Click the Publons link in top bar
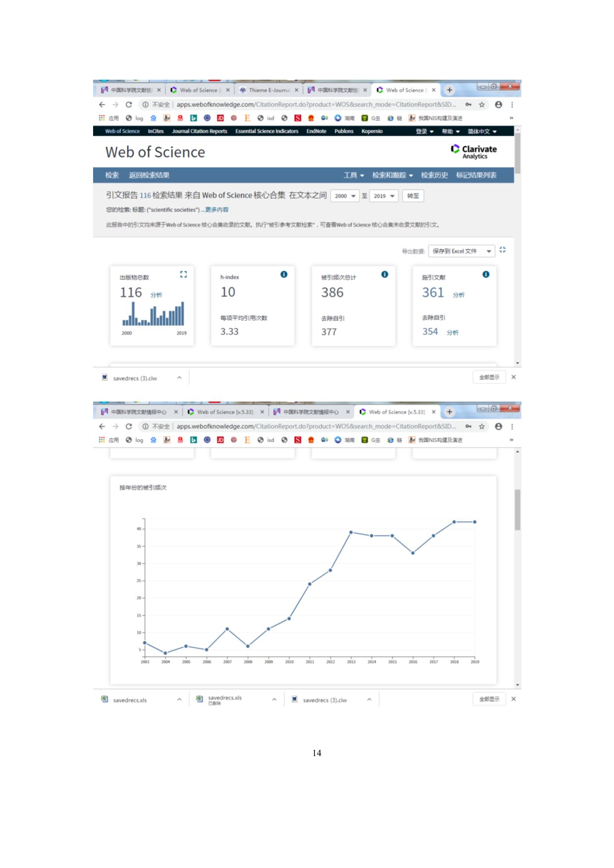This screenshot has width=614, height=868. click(x=344, y=132)
